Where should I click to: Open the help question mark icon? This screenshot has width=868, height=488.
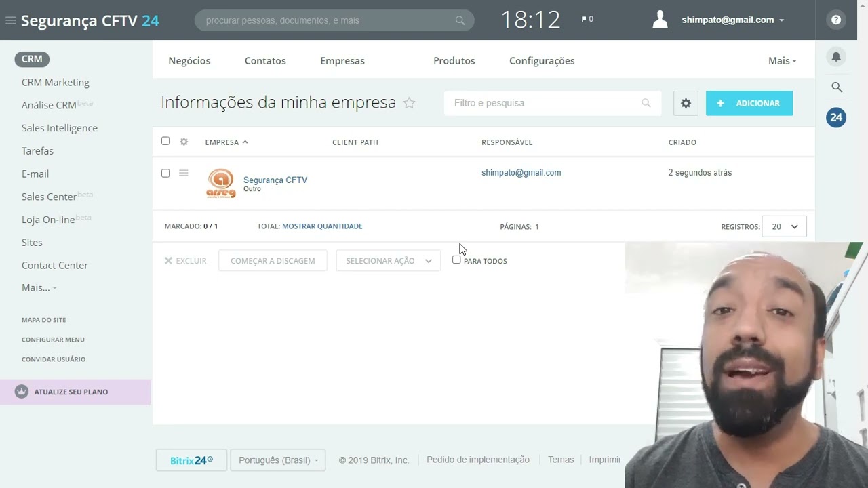(836, 20)
